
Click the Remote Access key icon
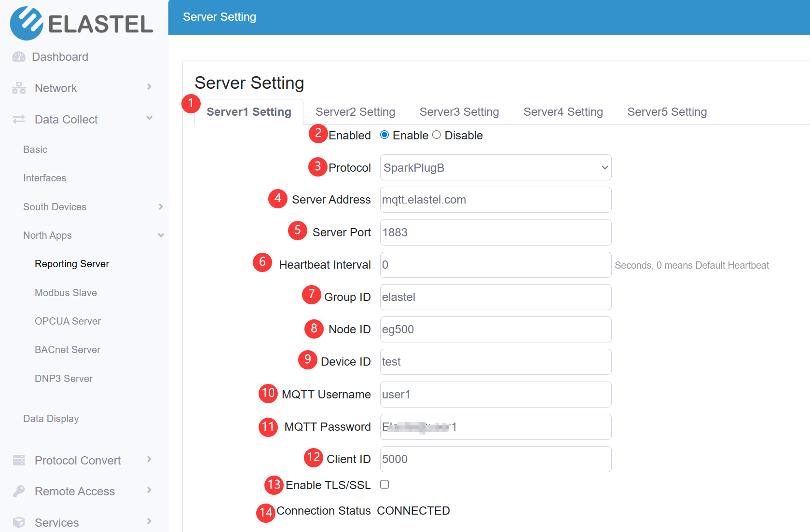tap(19, 491)
